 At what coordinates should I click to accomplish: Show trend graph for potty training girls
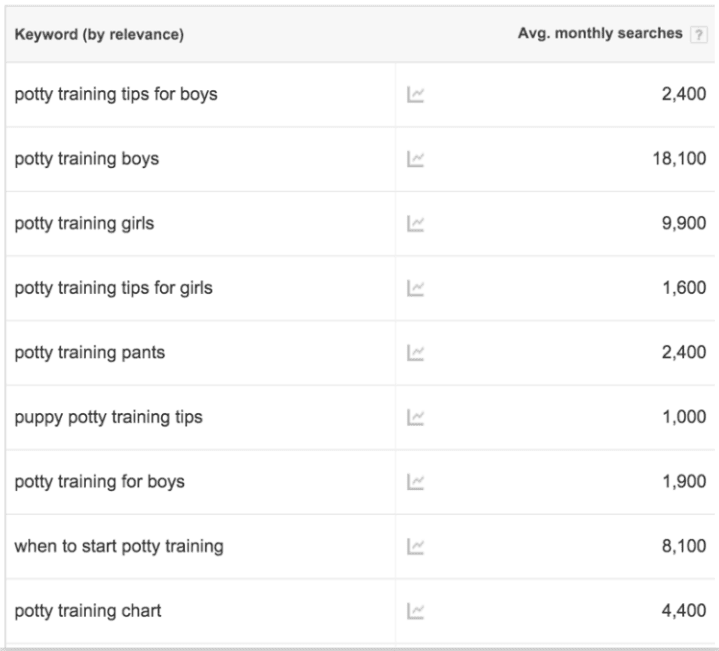[415, 224]
